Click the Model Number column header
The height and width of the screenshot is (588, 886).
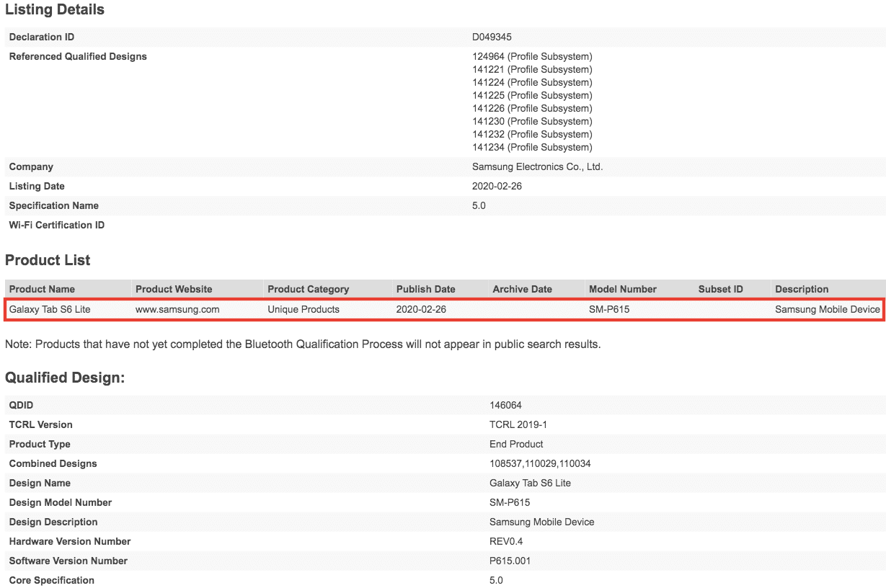[x=623, y=289]
